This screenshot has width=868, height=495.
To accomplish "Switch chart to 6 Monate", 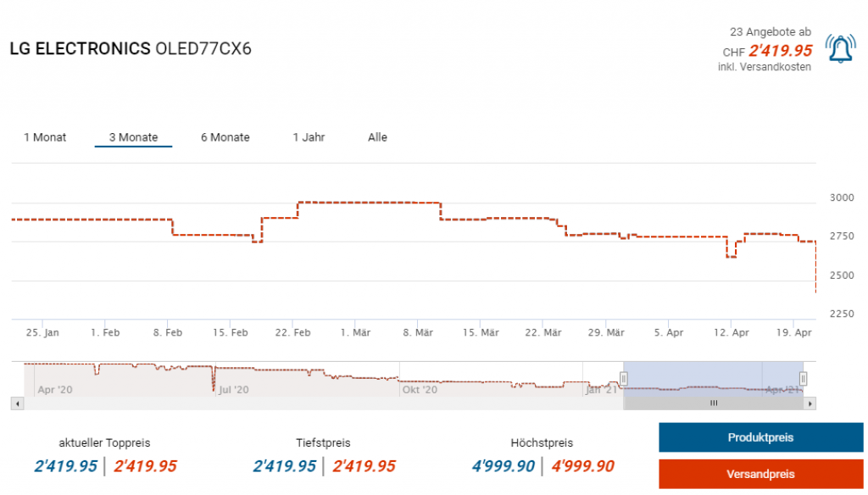I will pyautogui.click(x=225, y=137).
